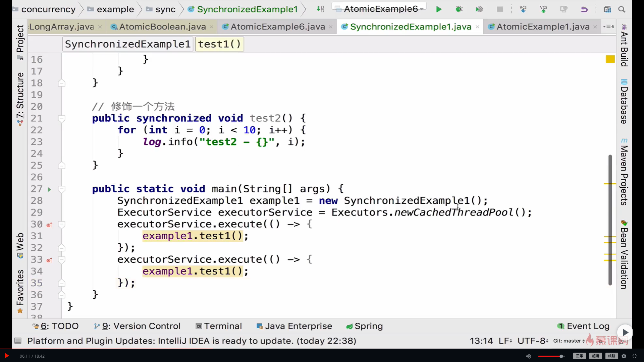
Task: Start debugging with the bug icon
Action: click(459, 9)
